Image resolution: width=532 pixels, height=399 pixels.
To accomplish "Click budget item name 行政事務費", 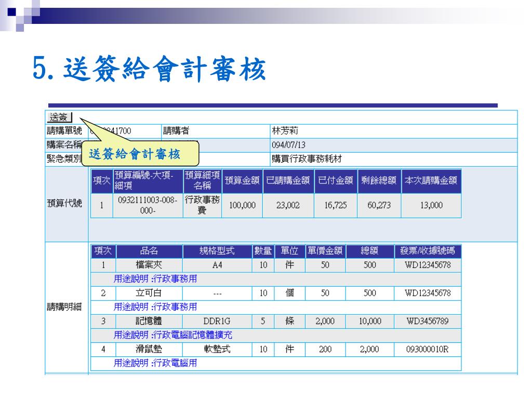I will click(x=202, y=205).
